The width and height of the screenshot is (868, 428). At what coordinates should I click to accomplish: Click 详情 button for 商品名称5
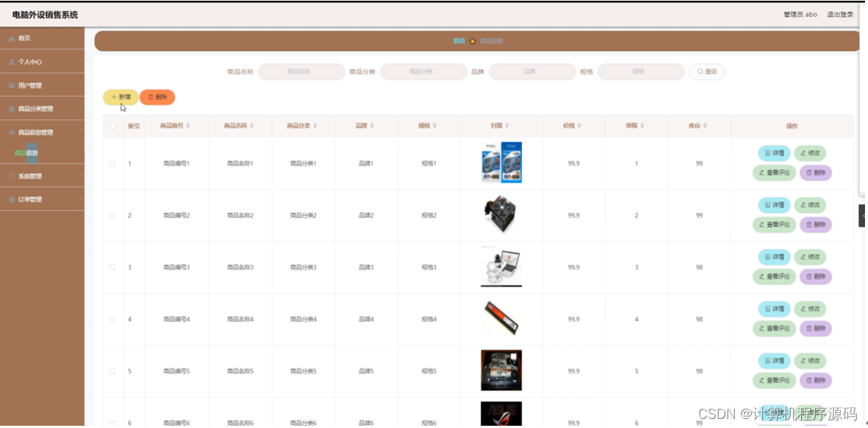774,361
